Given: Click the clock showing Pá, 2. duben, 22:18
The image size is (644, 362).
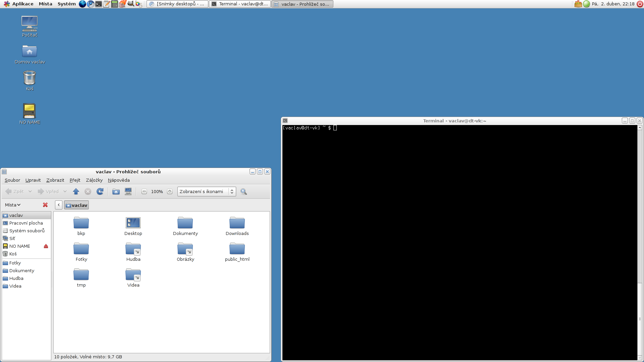Looking at the screenshot, I should tap(613, 4).
